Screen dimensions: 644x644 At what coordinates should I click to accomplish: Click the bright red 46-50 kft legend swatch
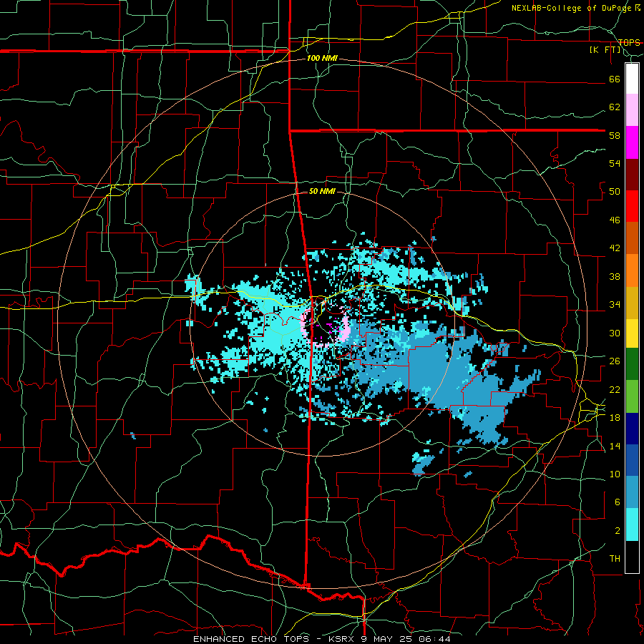point(632,206)
